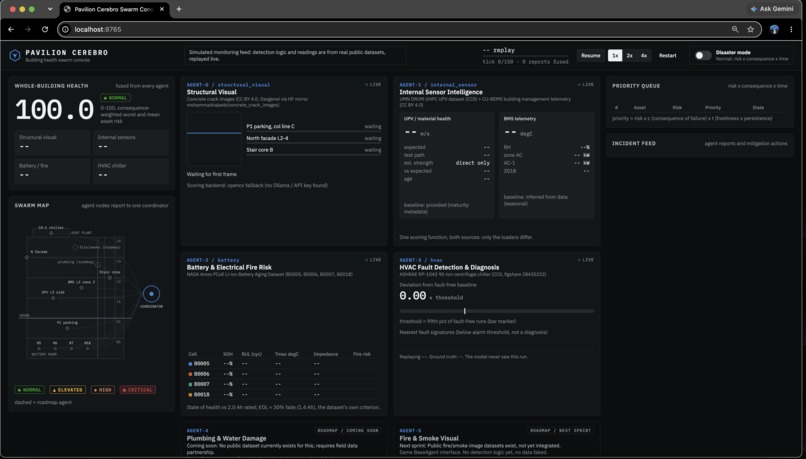The height and width of the screenshot is (459, 806).
Task: Click the green dot beside cell B0007
Action: tap(190, 384)
